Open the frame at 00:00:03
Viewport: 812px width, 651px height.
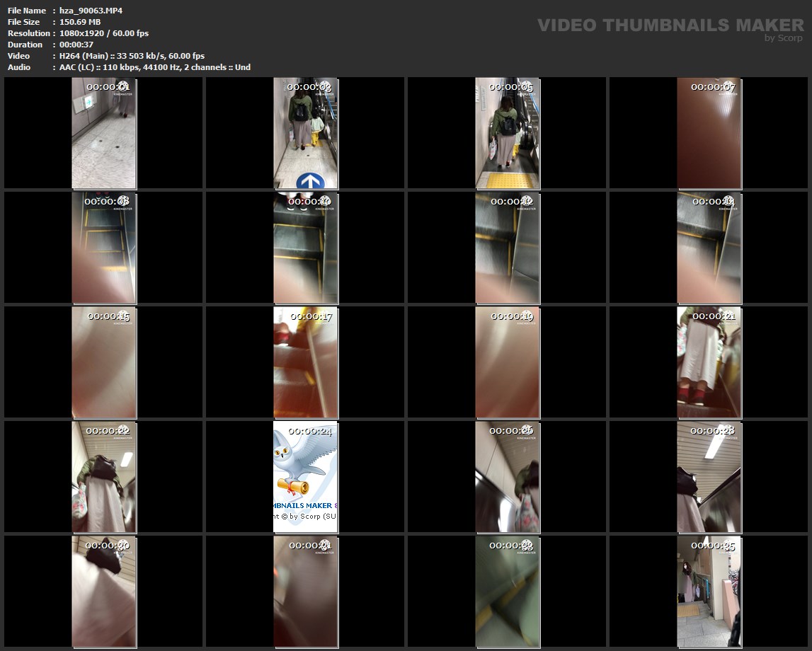pos(306,133)
